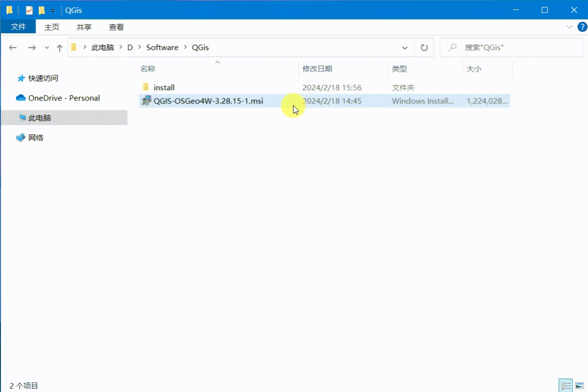Focus the 搜索"QGis" search box
Viewport: 588px width, 392px height.
[x=511, y=48]
